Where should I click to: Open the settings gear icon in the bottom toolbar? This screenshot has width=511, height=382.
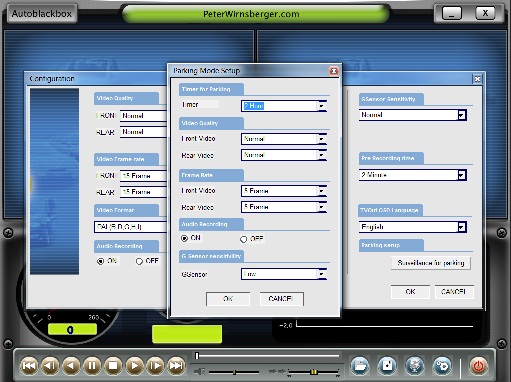click(x=442, y=366)
